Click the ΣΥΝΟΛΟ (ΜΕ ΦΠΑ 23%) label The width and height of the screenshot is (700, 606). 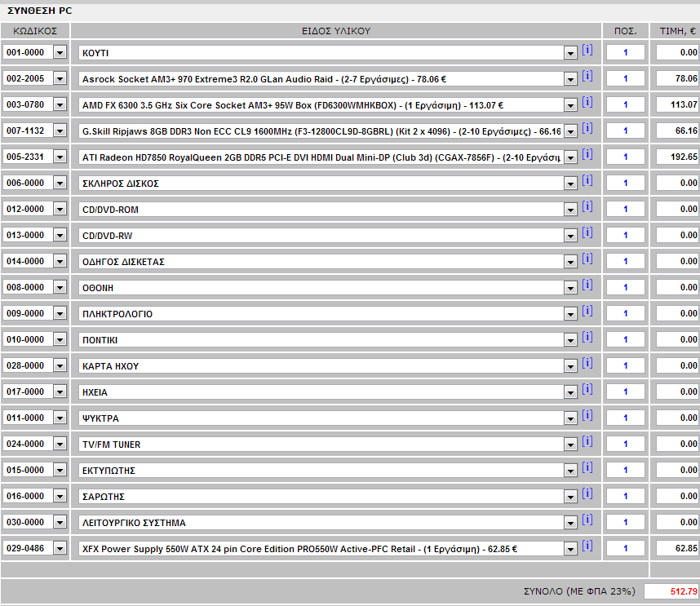coord(579,591)
